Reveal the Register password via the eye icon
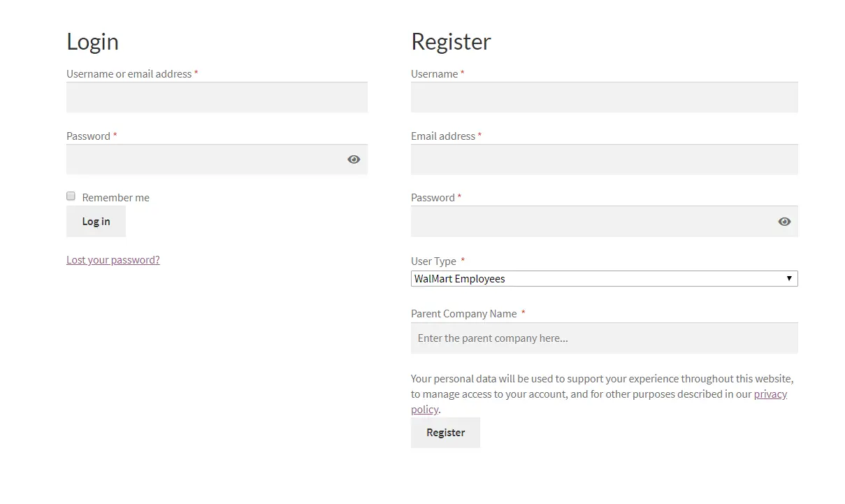 pyautogui.click(x=784, y=222)
